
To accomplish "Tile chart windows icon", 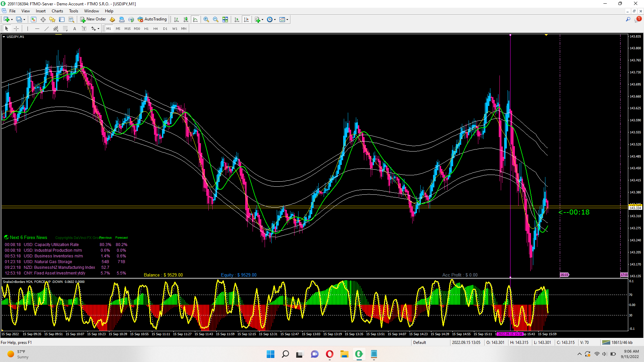I will [225, 19].
